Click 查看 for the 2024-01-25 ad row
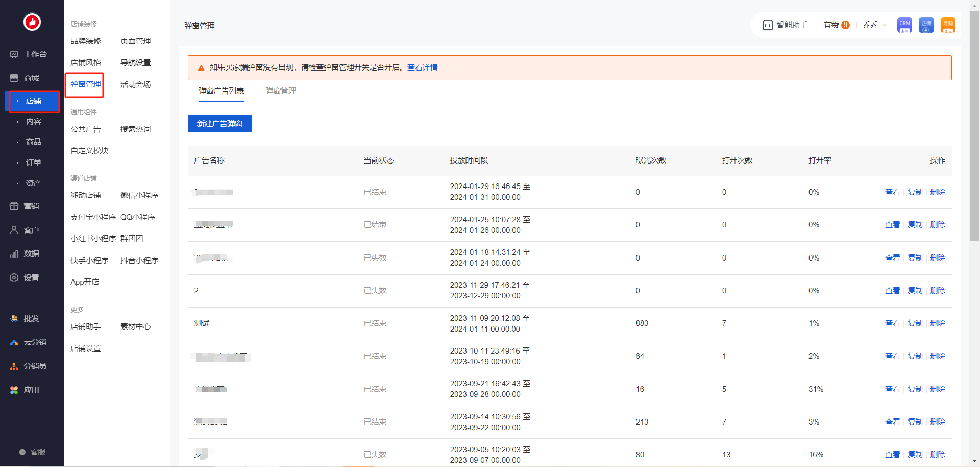The width and height of the screenshot is (980, 467). [892, 225]
